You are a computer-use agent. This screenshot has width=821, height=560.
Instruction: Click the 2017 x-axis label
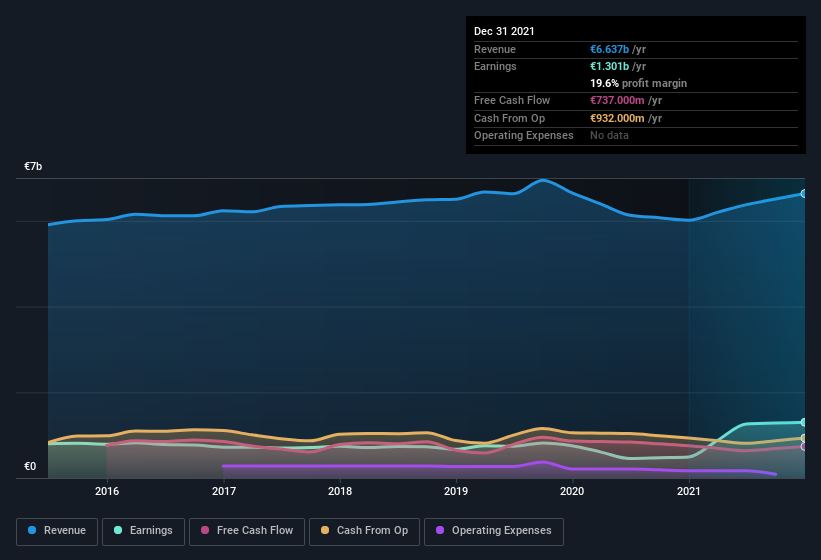pyautogui.click(x=224, y=491)
